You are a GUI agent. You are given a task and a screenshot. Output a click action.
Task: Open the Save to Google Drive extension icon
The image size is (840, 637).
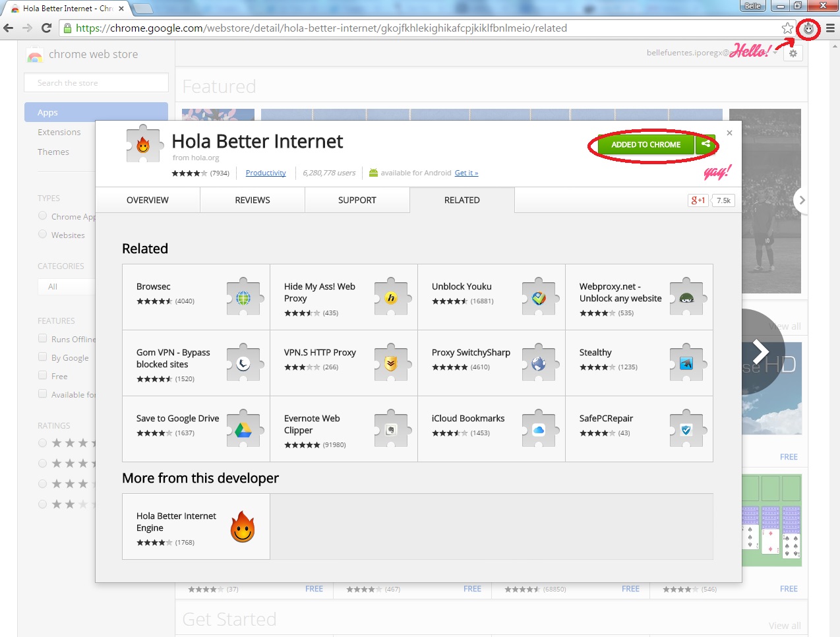click(x=243, y=429)
